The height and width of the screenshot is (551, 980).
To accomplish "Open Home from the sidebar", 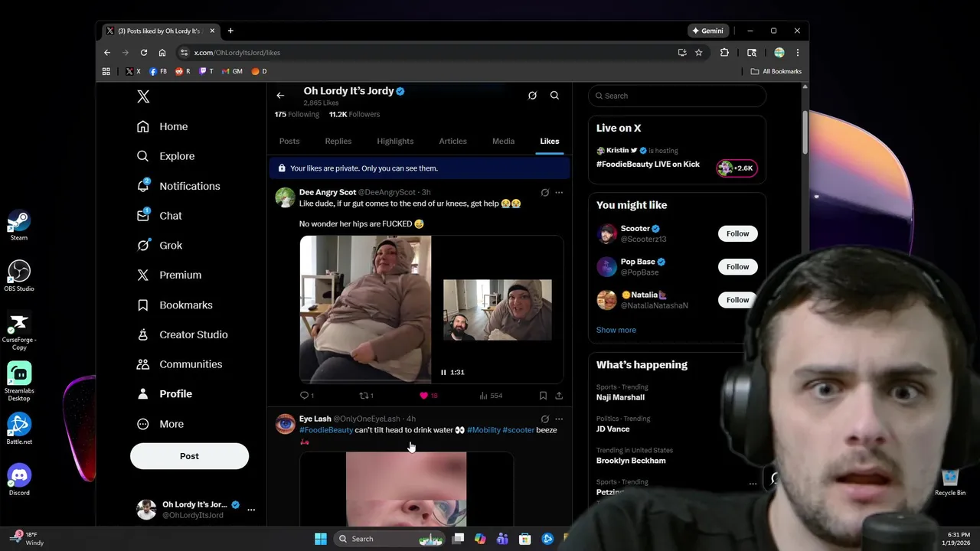I will [162, 126].
